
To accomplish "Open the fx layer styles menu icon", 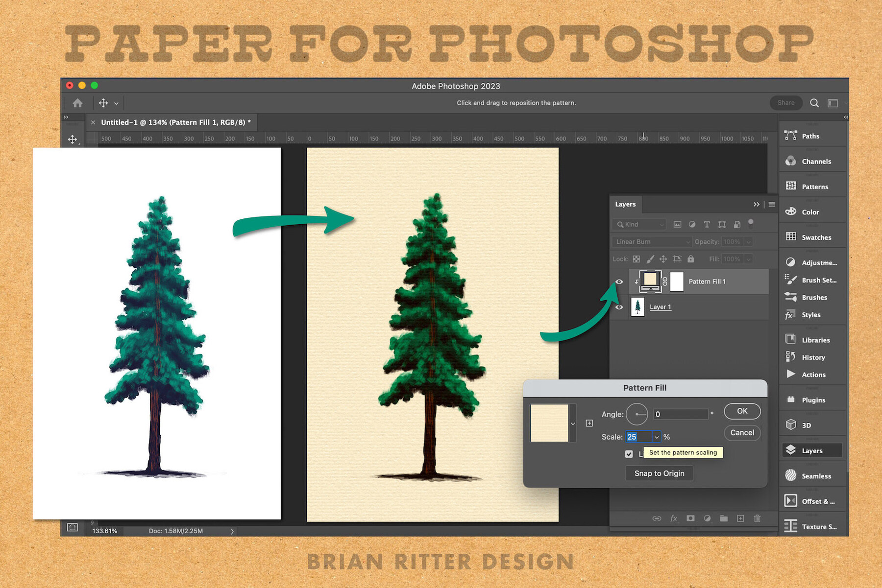I will click(674, 518).
